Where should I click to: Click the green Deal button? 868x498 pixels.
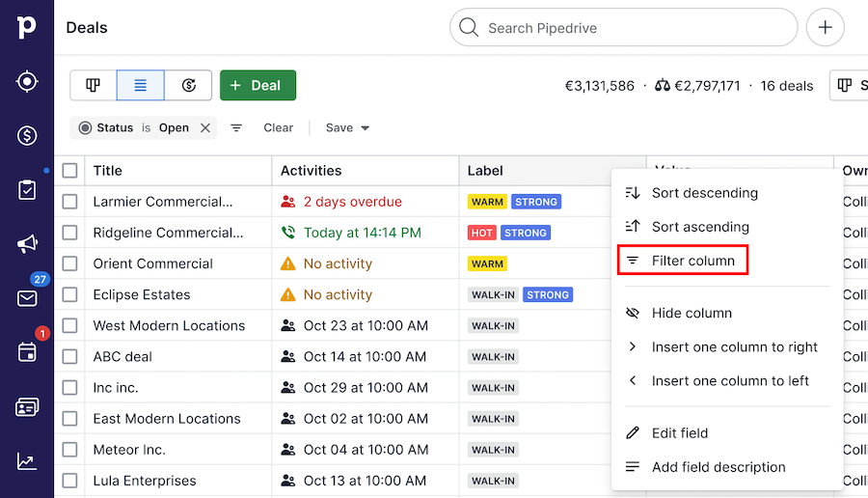click(258, 85)
